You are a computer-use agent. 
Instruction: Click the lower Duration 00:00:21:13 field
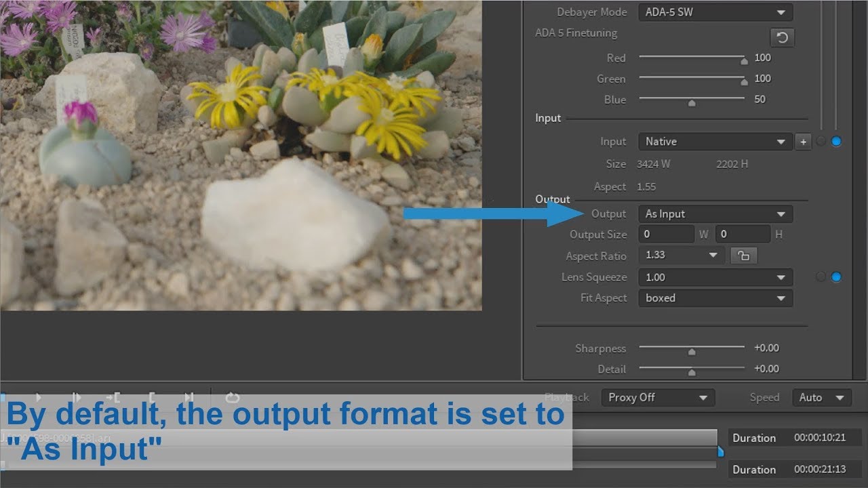coord(797,469)
